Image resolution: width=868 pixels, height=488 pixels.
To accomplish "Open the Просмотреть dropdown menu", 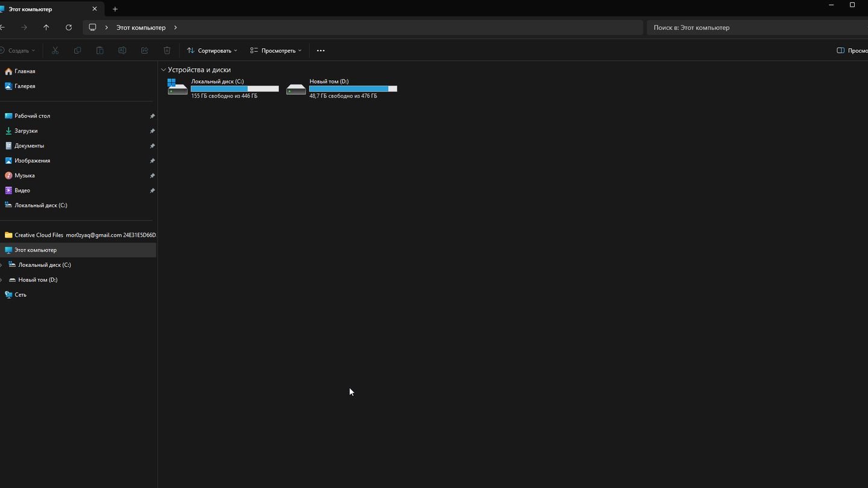I will (276, 51).
